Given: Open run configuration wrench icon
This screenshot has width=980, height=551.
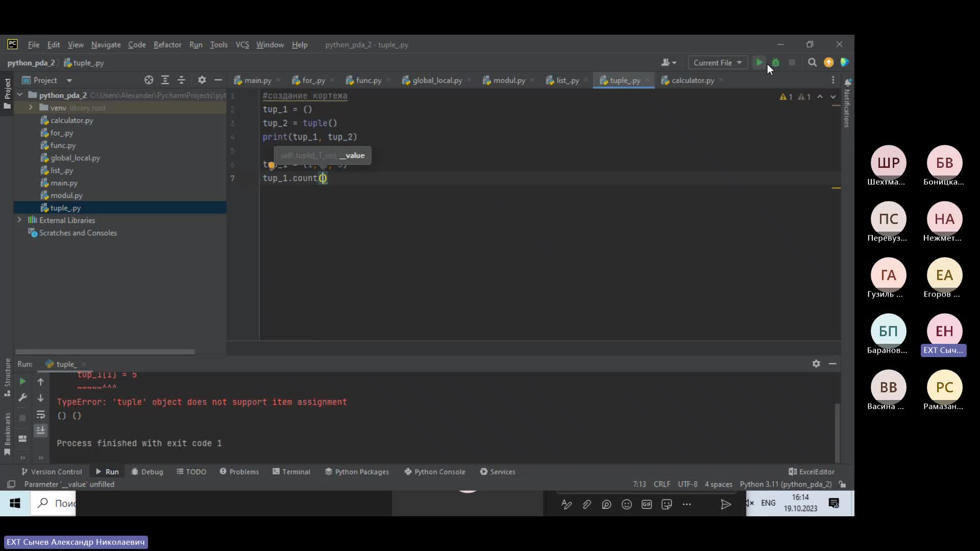Looking at the screenshot, I should coord(22,397).
